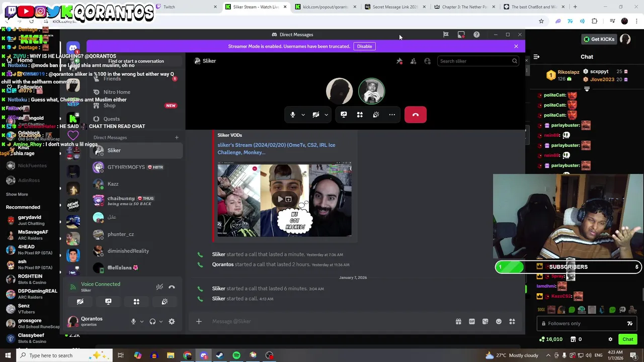Viewport: 644px width, 362px height.
Task: Mute mic in Qorantos user panel
Action: [133, 321]
